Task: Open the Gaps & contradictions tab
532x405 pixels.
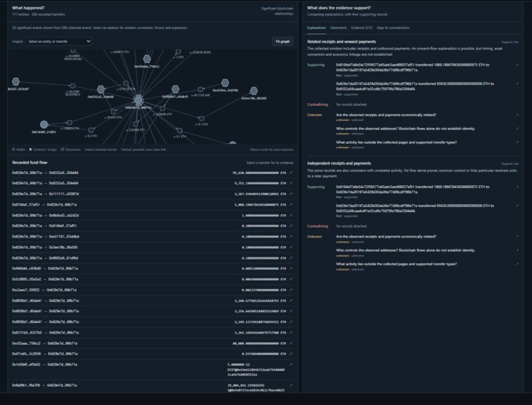Action: click(394, 28)
